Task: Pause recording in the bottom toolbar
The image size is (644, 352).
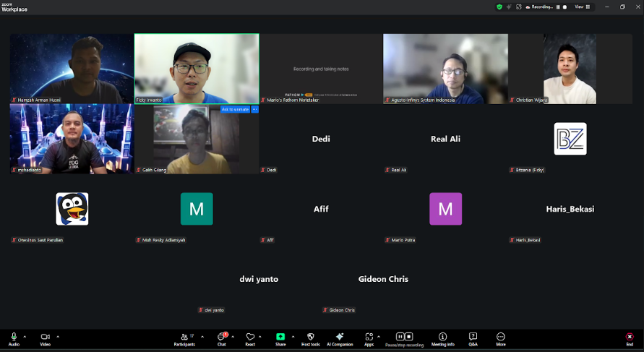Action: click(400, 337)
